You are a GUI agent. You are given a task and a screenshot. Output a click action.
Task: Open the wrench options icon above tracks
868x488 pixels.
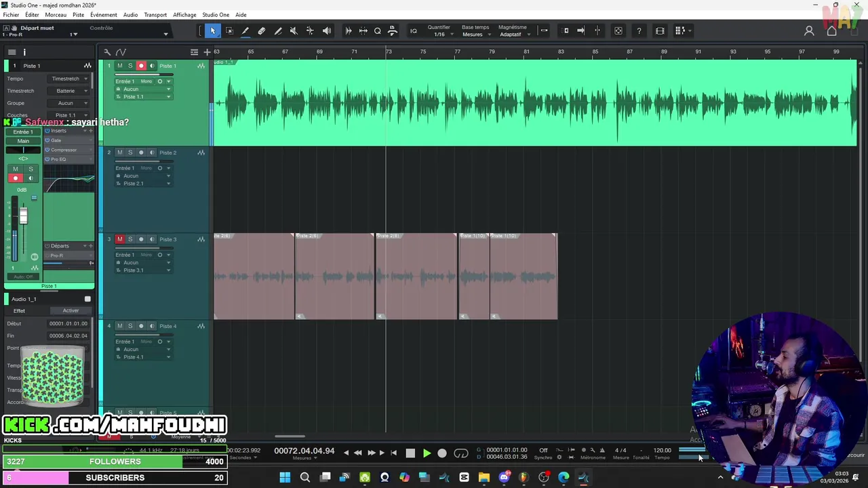[x=107, y=52]
